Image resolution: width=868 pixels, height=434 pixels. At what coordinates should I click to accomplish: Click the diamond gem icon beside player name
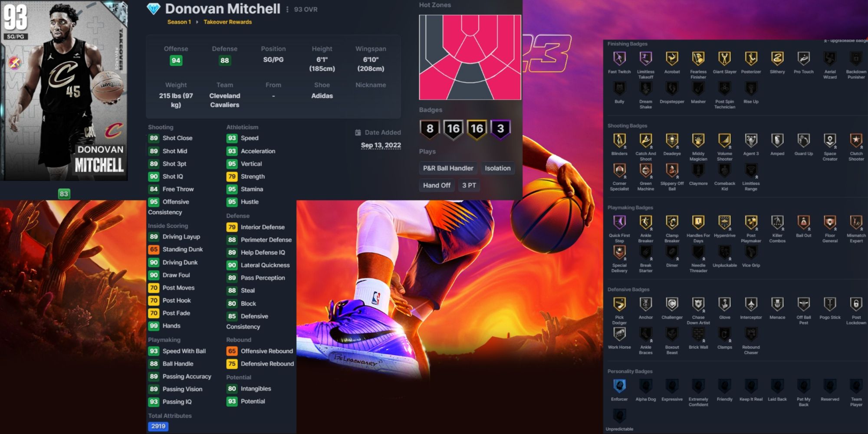[154, 9]
